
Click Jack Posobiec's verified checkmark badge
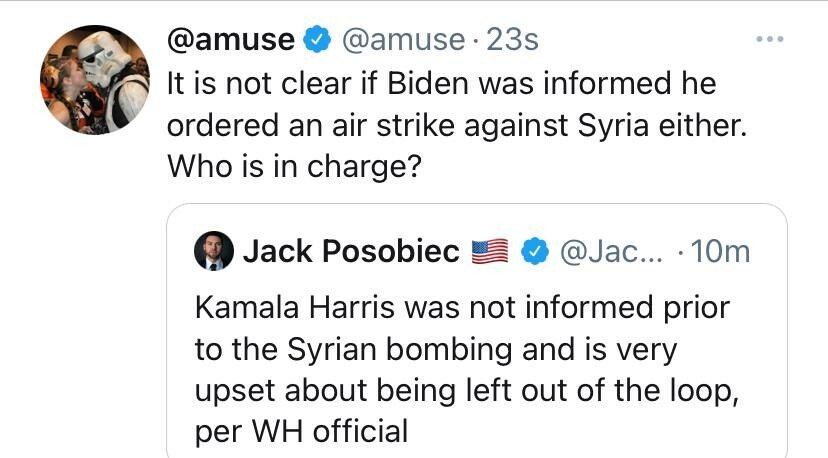click(535, 253)
